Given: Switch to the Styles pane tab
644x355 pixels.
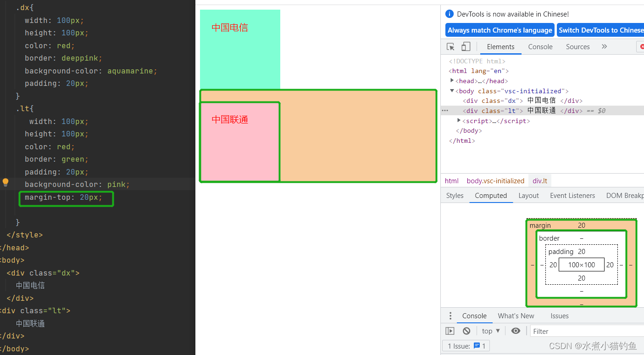Looking at the screenshot, I should pos(455,196).
